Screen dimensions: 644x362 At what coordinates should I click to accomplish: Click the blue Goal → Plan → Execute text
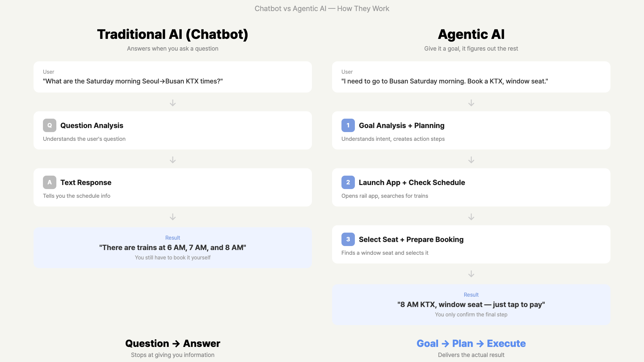471,344
